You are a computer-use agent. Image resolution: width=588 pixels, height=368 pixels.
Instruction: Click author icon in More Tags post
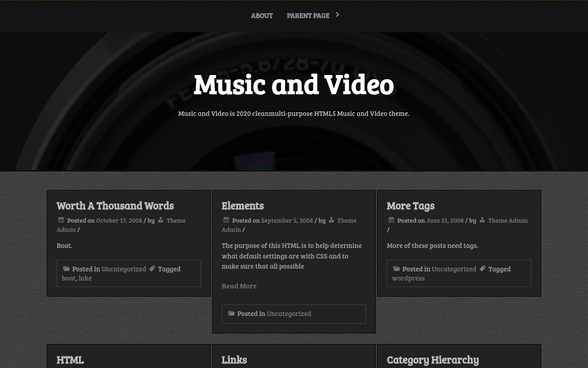482,220
